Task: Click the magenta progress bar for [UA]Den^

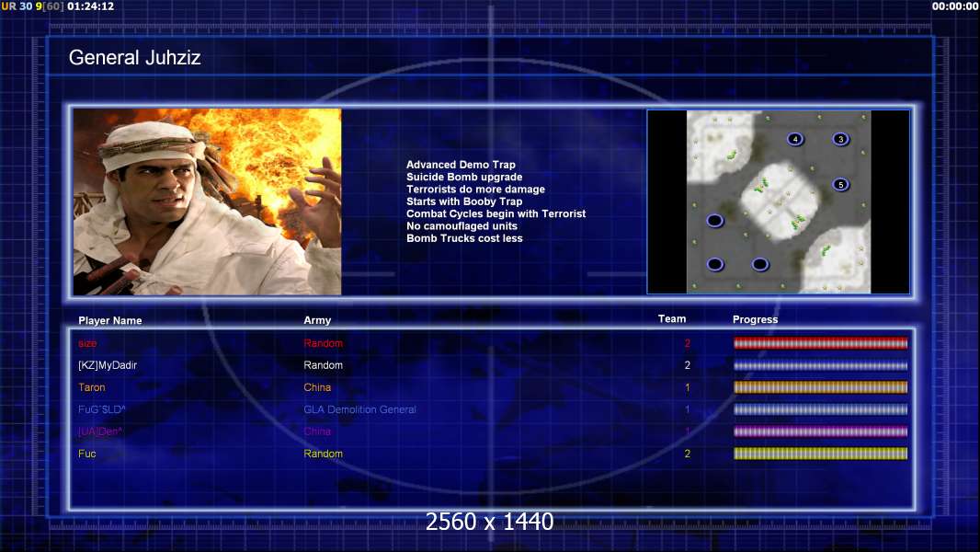Action: tap(820, 431)
